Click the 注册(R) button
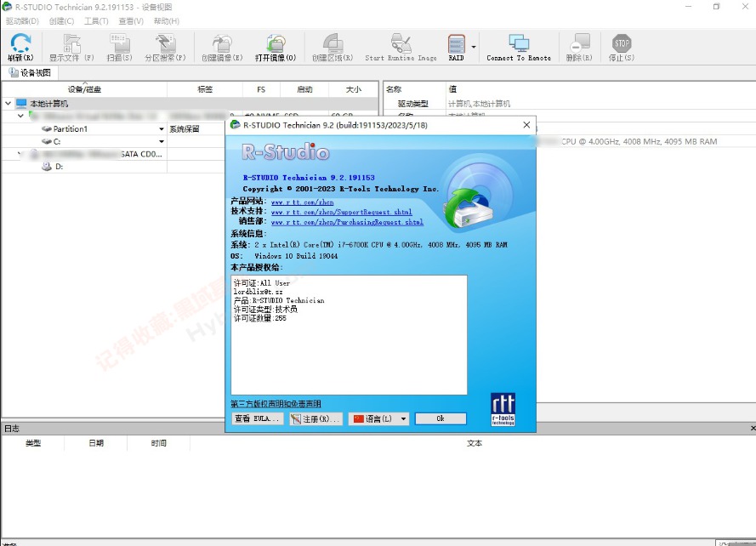Image resolution: width=756 pixels, height=546 pixels. pyautogui.click(x=315, y=418)
